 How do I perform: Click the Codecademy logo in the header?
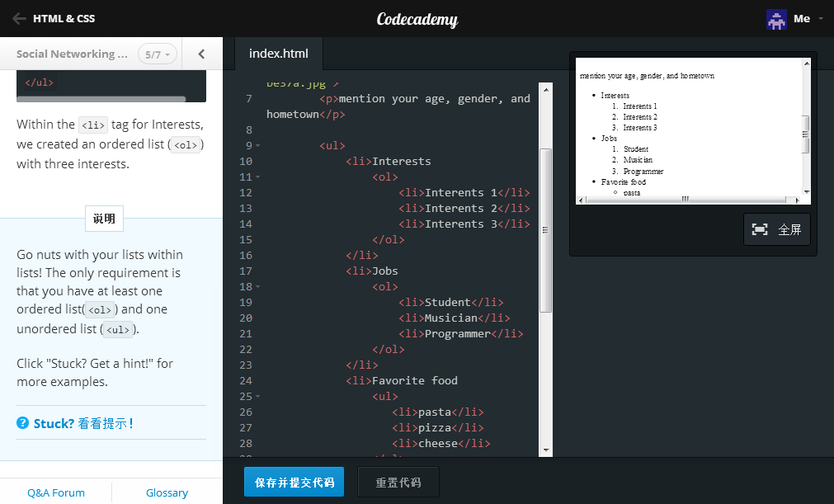pos(417,18)
